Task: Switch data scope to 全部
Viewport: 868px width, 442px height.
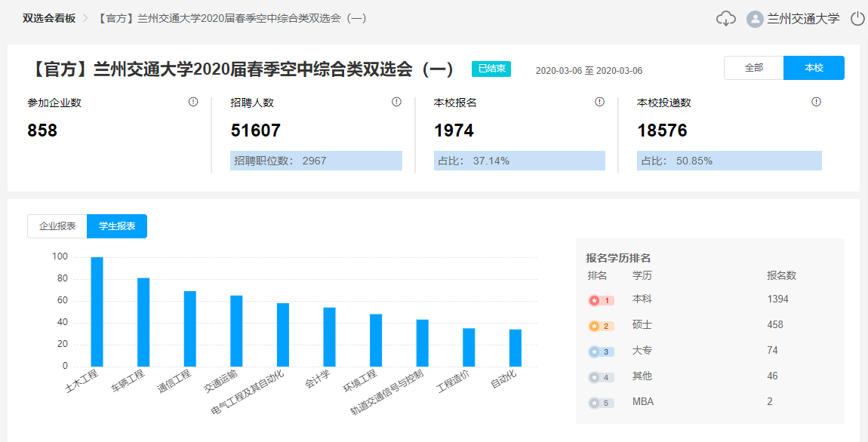Action: pyautogui.click(x=753, y=68)
